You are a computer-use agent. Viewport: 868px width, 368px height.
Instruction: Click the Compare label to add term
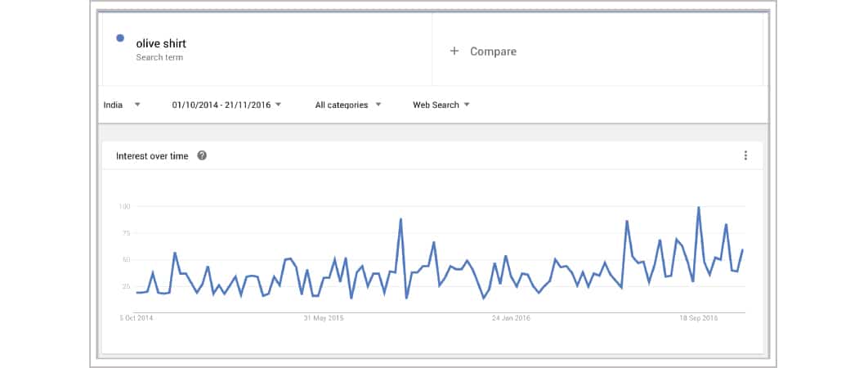click(x=493, y=52)
